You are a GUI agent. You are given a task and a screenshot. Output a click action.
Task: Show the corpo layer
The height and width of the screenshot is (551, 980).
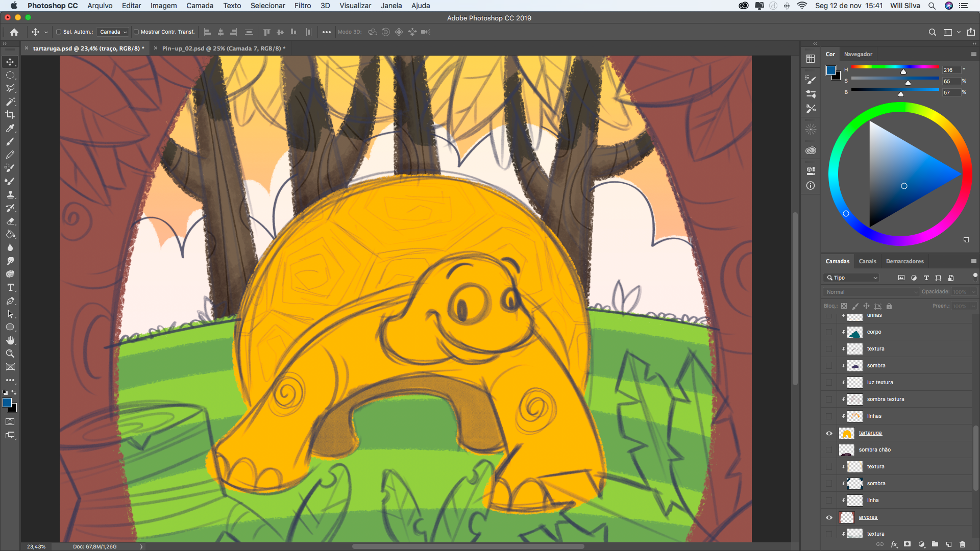829,332
